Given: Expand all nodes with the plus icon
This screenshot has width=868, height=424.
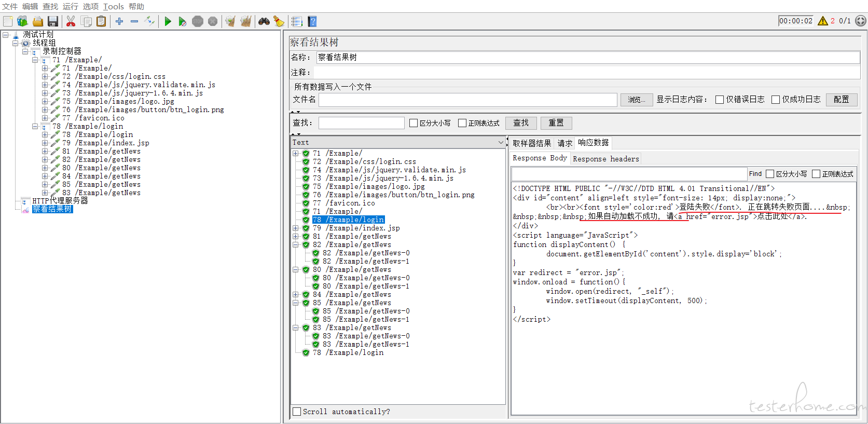Looking at the screenshot, I should [119, 21].
